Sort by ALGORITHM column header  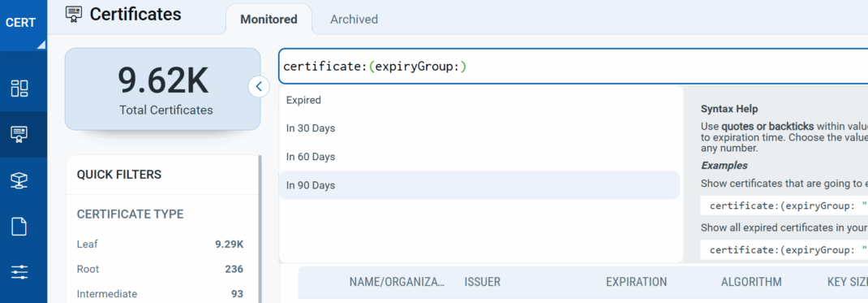tap(751, 282)
